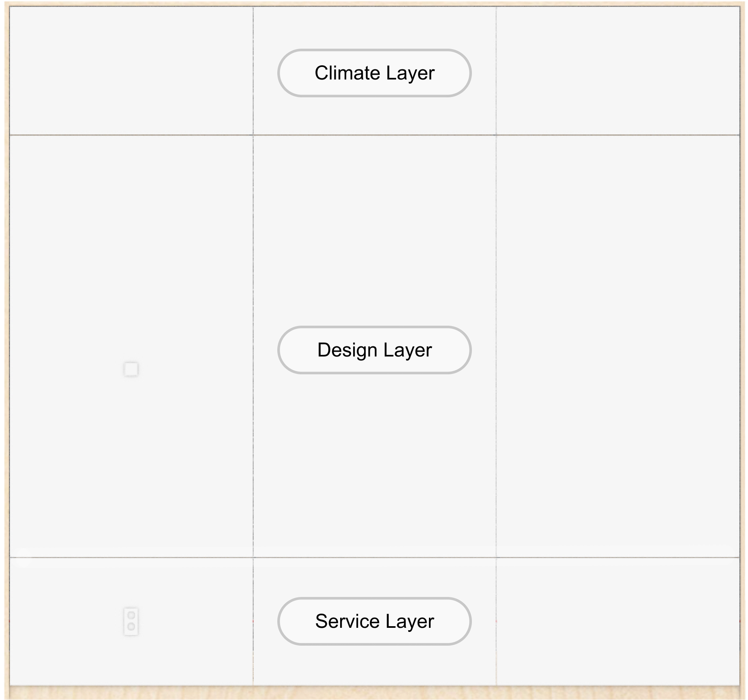Viewport: 748px width, 700px height.
Task: Click empty left cell of Climate Layer row
Action: pos(131,71)
